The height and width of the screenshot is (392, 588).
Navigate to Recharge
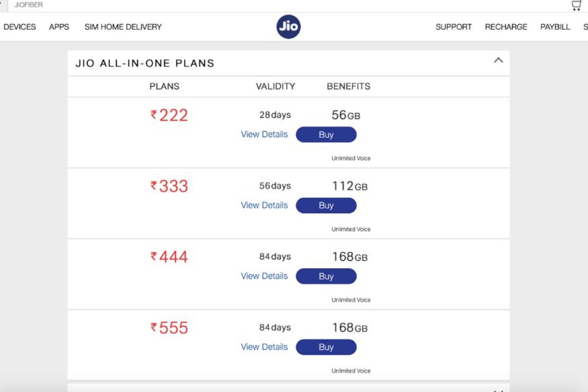point(506,27)
